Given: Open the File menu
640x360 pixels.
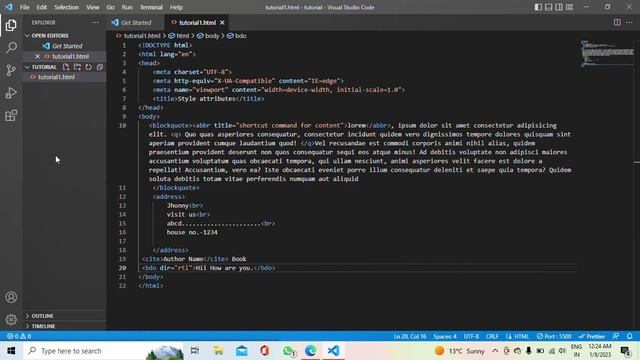Looking at the screenshot, I should pyautogui.click(x=24, y=7).
